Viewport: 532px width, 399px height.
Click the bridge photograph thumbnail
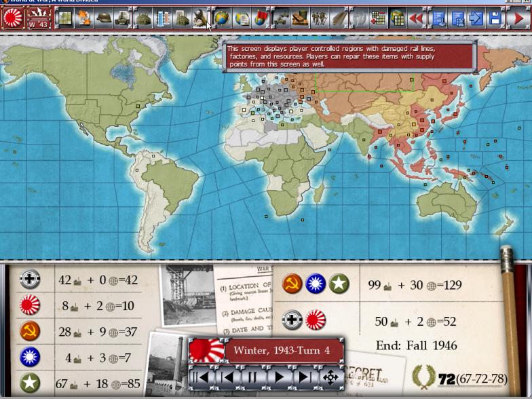[188, 294]
